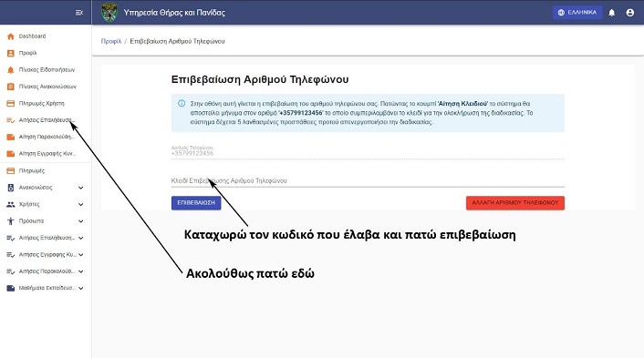Open Αιτήσεις Επαλήθευσης in the sidebar
This screenshot has width=644, height=358.
[x=46, y=120]
